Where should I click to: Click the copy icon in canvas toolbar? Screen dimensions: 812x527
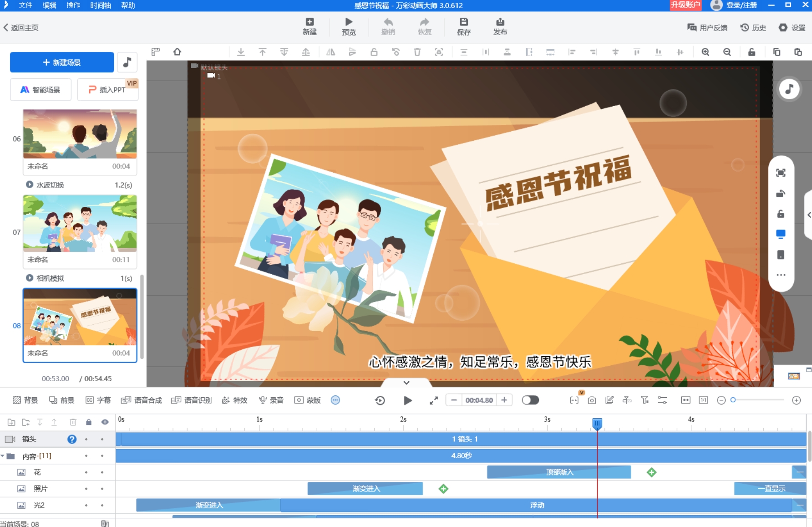[x=776, y=52]
